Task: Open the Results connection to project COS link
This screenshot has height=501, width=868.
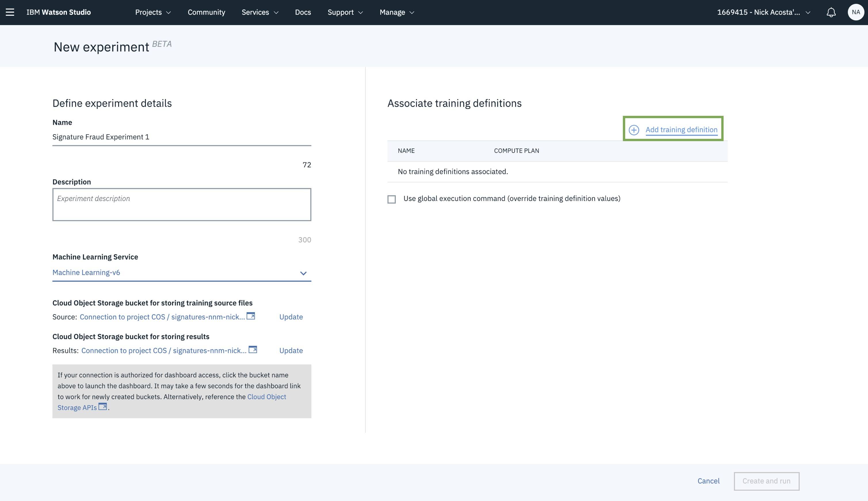Action: (164, 351)
